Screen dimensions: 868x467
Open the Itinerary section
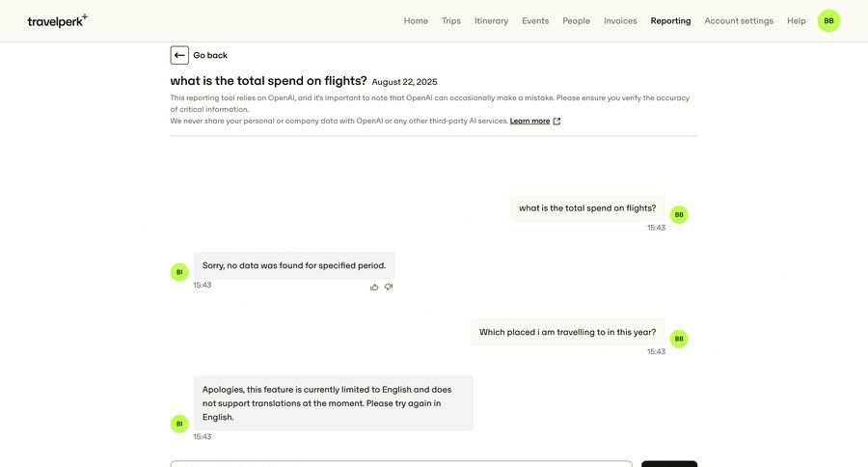(491, 20)
